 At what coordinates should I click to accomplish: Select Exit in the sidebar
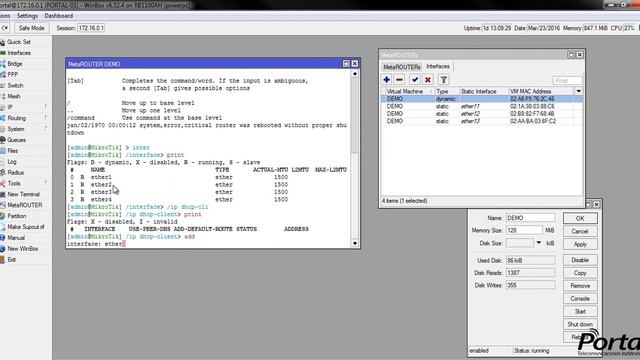pos(11,260)
